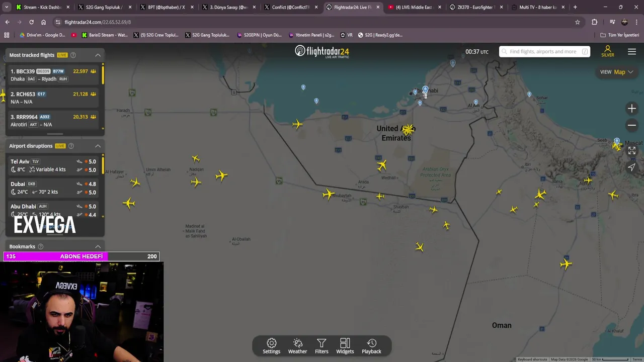Screen dimensions: 644x362
Task: Open browser extensions puzzle icon
Action: pos(594,22)
